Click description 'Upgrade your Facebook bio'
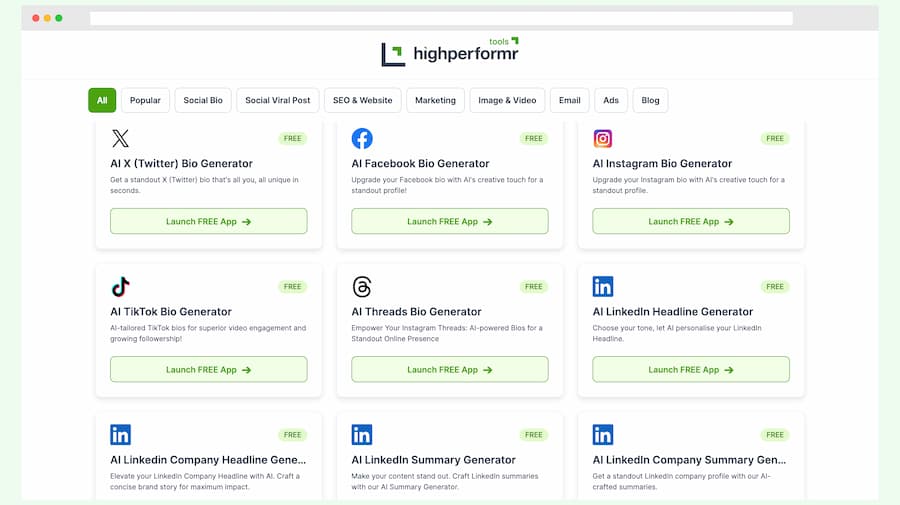 pos(447,185)
